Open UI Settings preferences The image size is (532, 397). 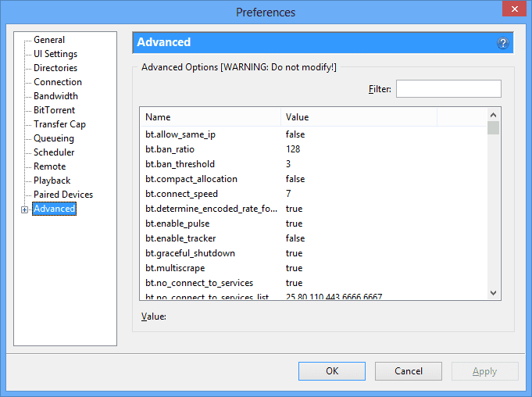pyautogui.click(x=55, y=54)
